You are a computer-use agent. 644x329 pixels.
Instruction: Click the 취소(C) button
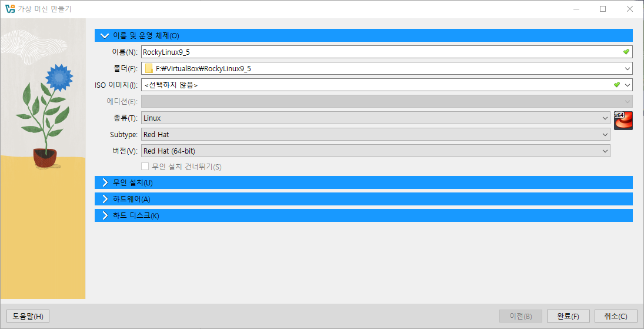616,316
